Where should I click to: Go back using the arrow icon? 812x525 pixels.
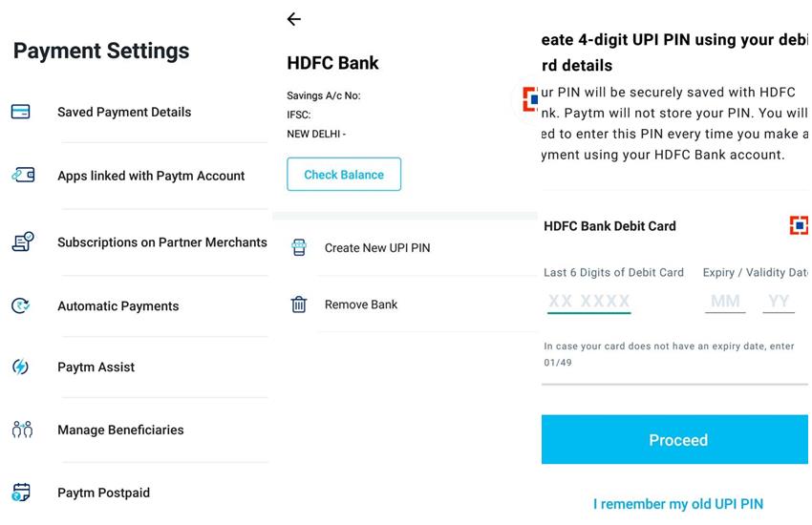point(294,19)
